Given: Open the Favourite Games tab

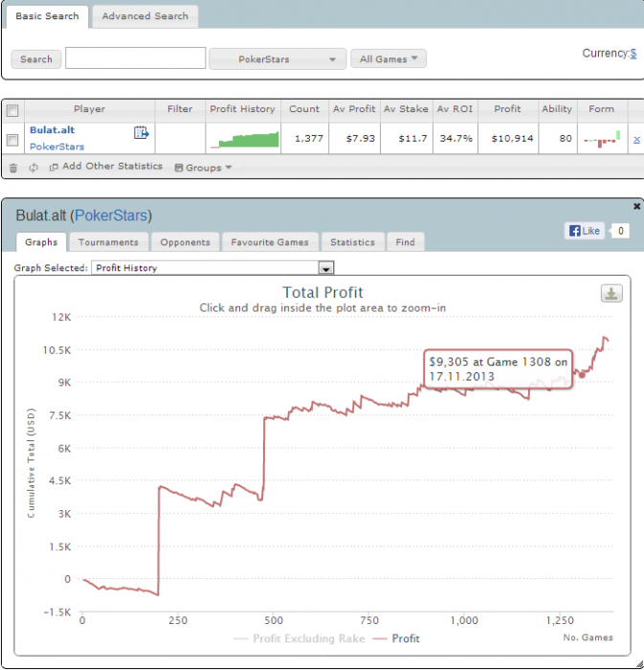Looking at the screenshot, I should 270,242.
